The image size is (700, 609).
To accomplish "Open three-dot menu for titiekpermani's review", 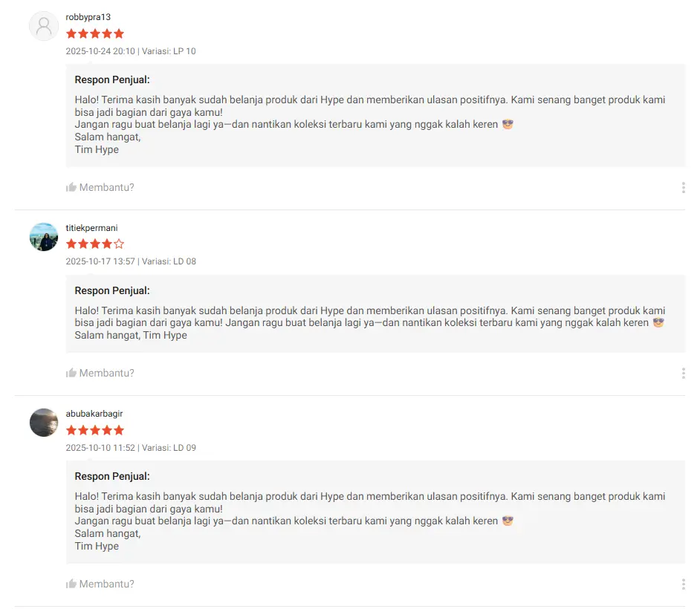I will [x=683, y=374].
